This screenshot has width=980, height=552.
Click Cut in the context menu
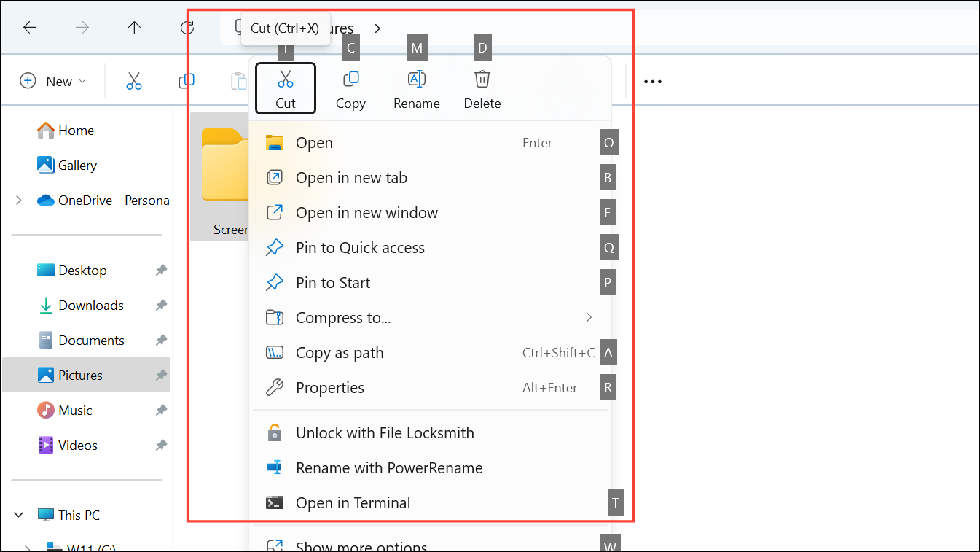click(286, 88)
